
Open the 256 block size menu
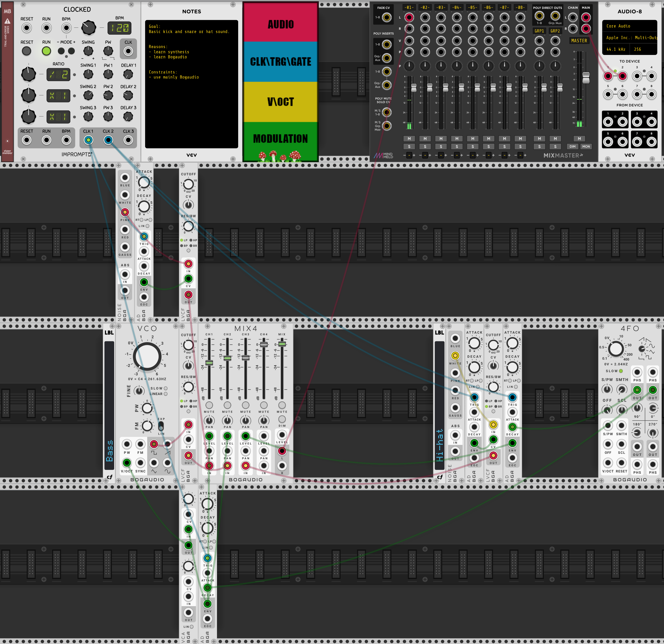643,49
